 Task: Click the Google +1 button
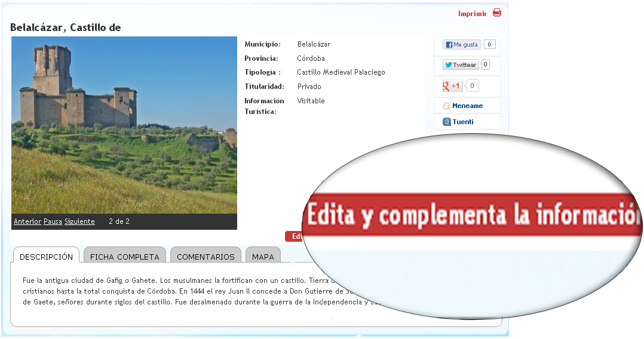(453, 86)
